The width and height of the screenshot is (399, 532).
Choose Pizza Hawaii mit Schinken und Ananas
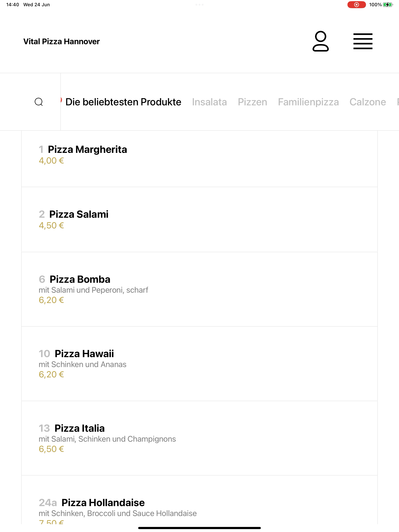[x=199, y=364]
